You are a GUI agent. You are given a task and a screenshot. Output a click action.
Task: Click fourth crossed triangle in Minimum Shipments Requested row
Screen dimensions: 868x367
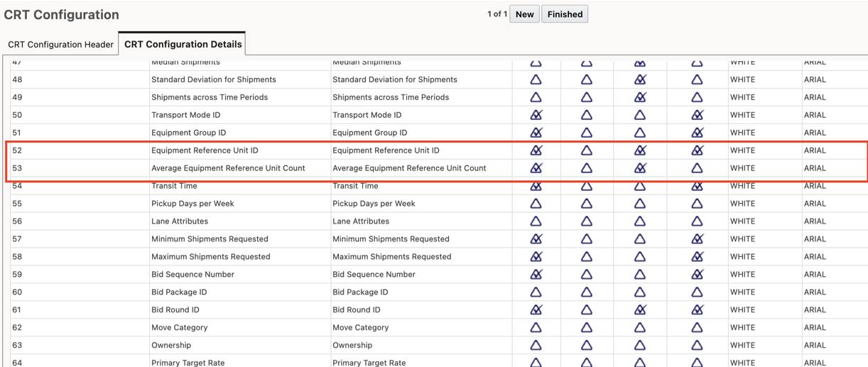tap(698, 239)
